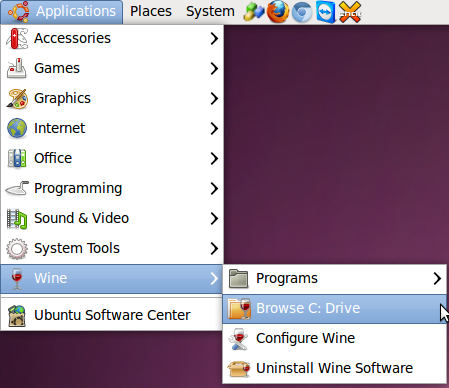Click the Internet label text
The image size is (449, 388).
pos(60,128)
